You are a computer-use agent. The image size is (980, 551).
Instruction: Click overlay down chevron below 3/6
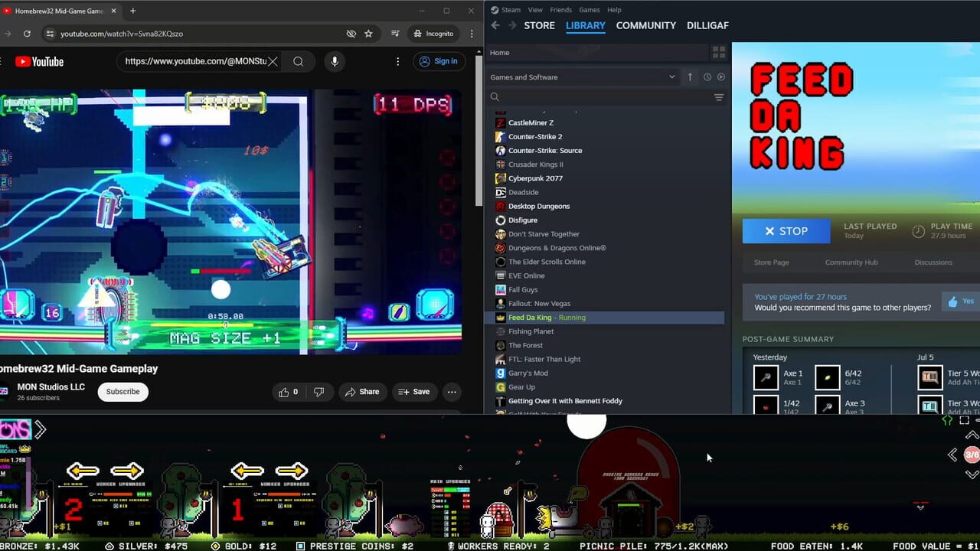coord(972,474)
